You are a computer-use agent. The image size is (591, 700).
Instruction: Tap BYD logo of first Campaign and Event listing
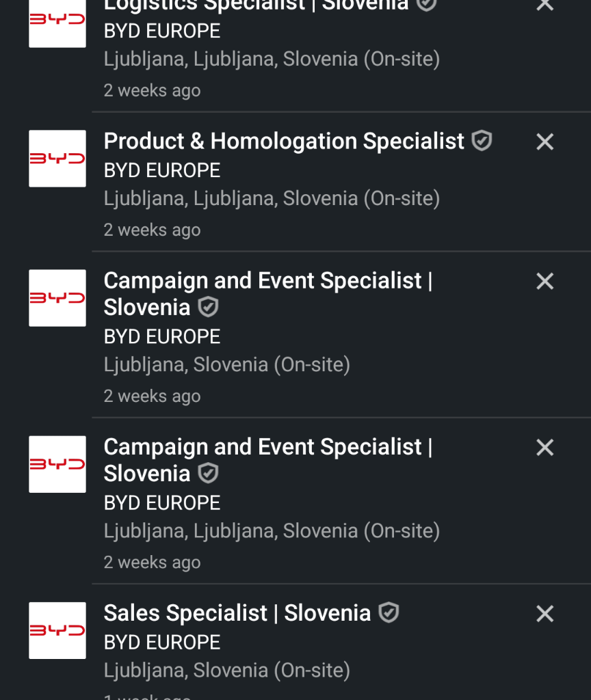point(57,298)
